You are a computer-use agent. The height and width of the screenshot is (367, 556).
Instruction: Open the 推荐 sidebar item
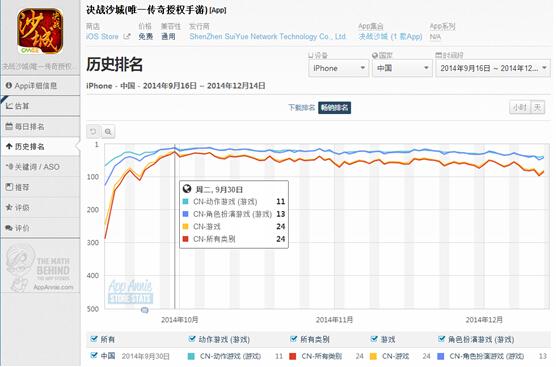[x=40, y=187]
